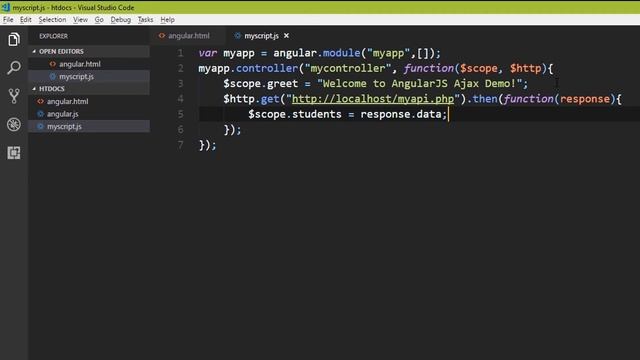Image resolution: width=640 pixels, height=360 pixels.
Task: Open the Source Control view icon
Action: 14,96
